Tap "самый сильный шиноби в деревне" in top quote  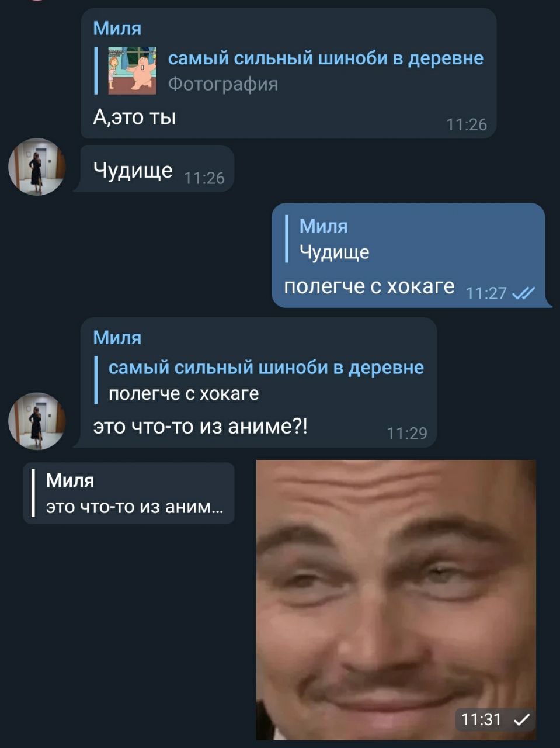coord(326,58)
